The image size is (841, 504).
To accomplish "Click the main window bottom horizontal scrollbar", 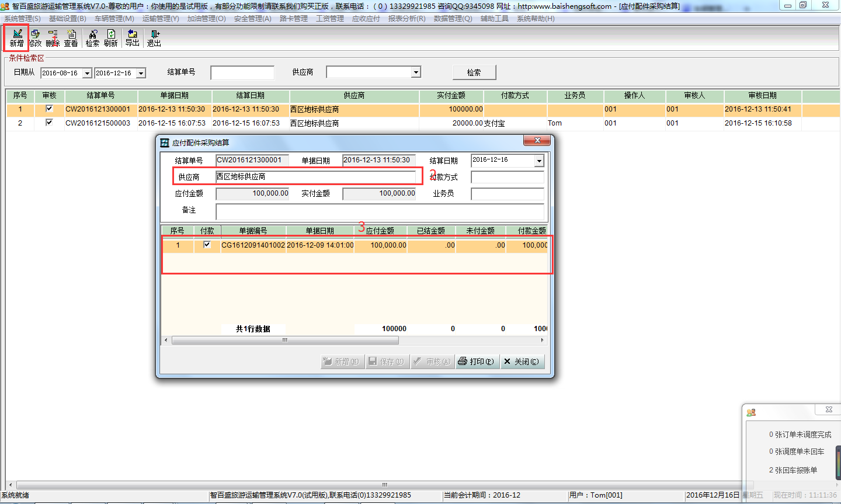I will tap(384, 485).
